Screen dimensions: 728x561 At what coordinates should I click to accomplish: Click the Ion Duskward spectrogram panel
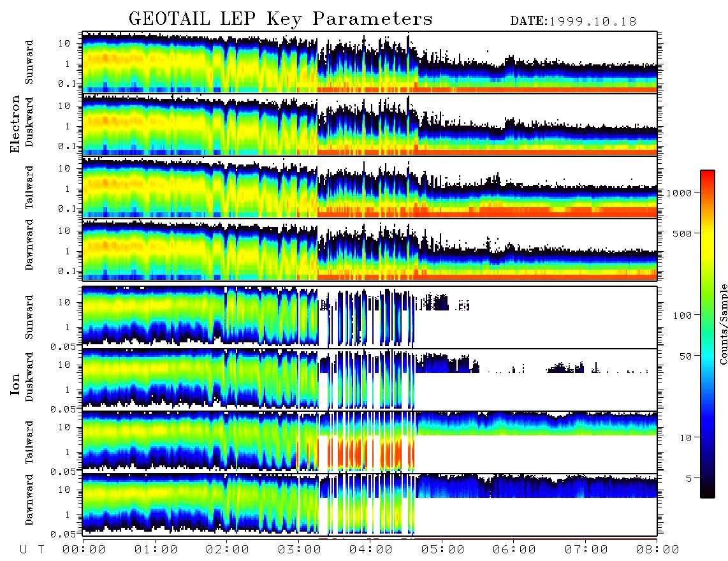[370, 379]
